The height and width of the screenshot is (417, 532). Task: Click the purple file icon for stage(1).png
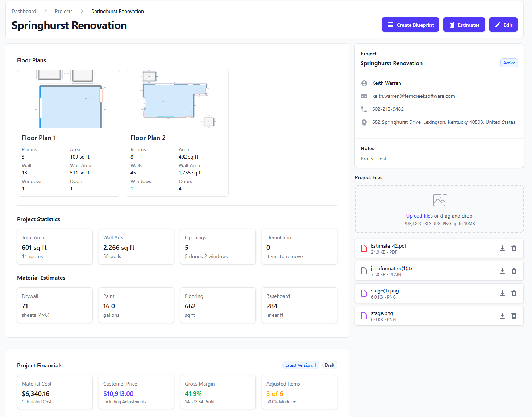coord(364,293)
